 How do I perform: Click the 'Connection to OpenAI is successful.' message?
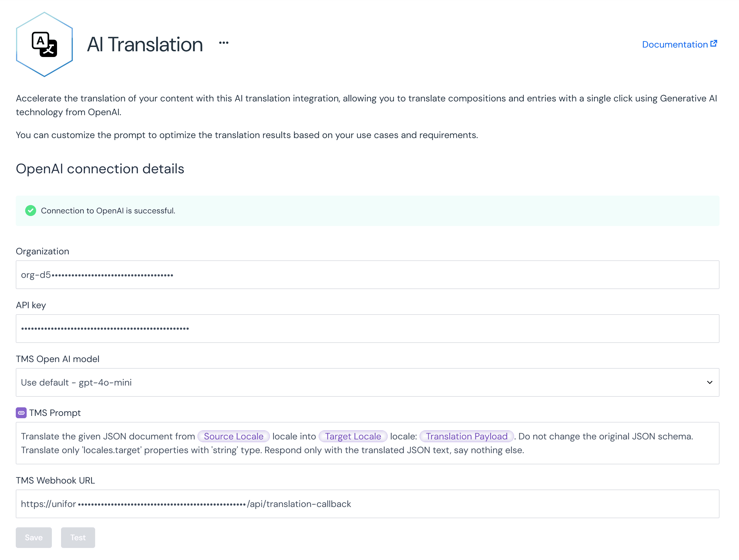coord(108,211)
